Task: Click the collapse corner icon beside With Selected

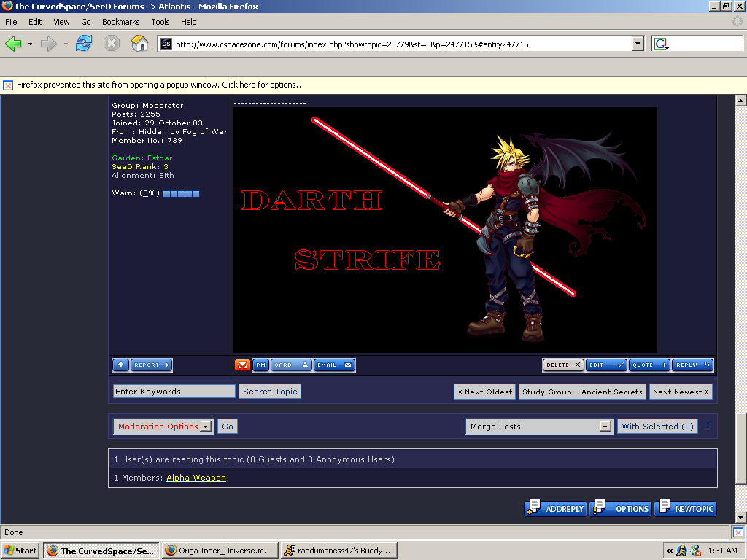Action: 705,424
